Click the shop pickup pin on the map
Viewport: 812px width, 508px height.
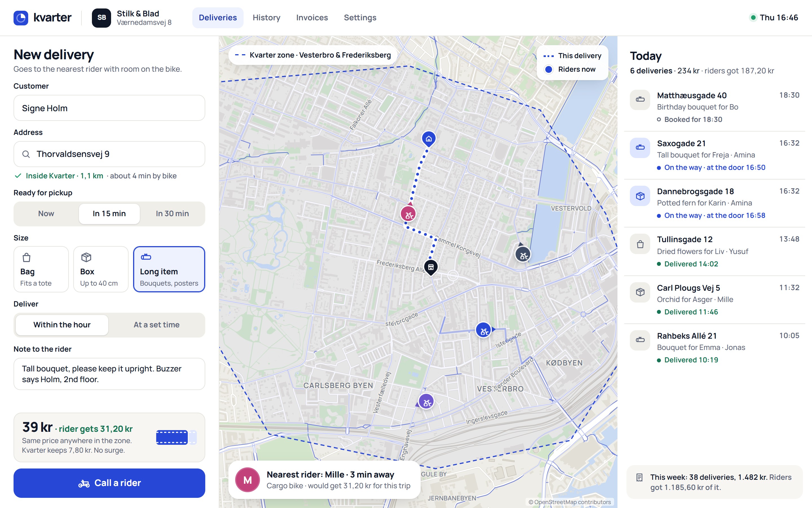click(431, 268)
